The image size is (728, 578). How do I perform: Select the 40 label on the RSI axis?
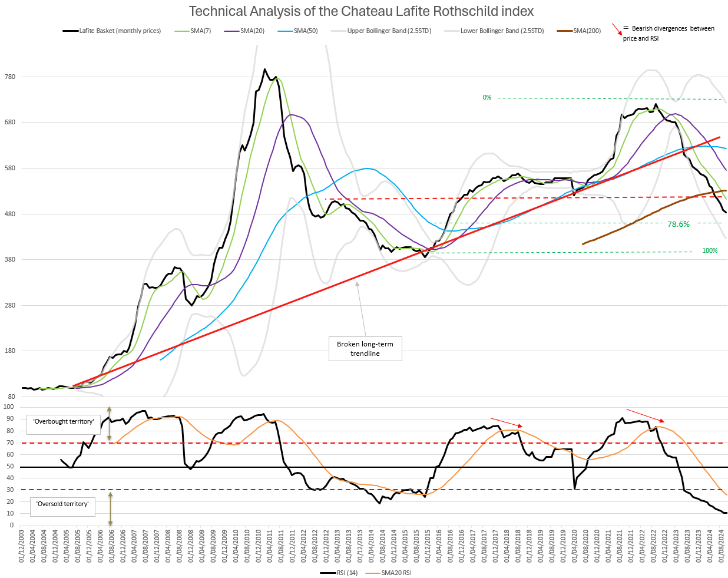tap(9, 478)
